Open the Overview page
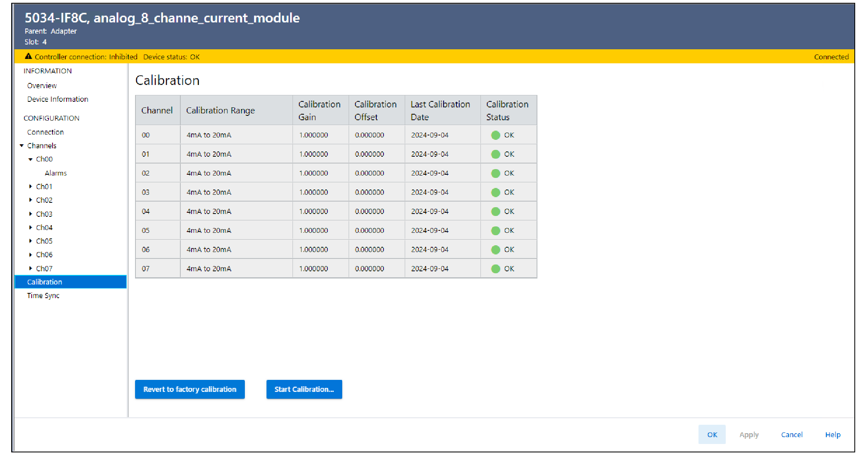The width and height of the screenshot is (868, 456). (42, 85)
